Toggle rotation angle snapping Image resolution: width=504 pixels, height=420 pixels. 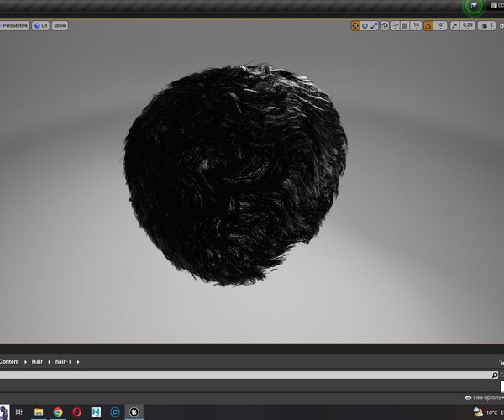428,26
